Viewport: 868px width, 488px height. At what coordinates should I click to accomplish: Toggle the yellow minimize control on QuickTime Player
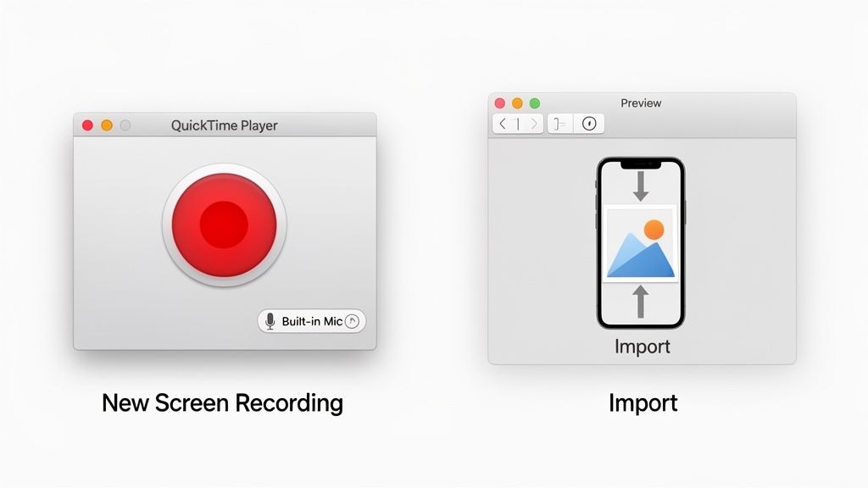105,124
